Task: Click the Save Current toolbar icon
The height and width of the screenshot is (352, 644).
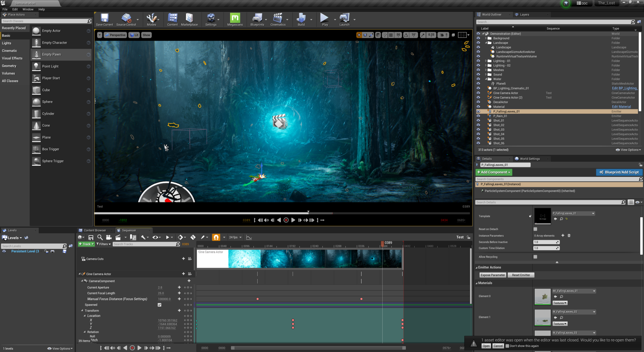Action: point(104,19)
